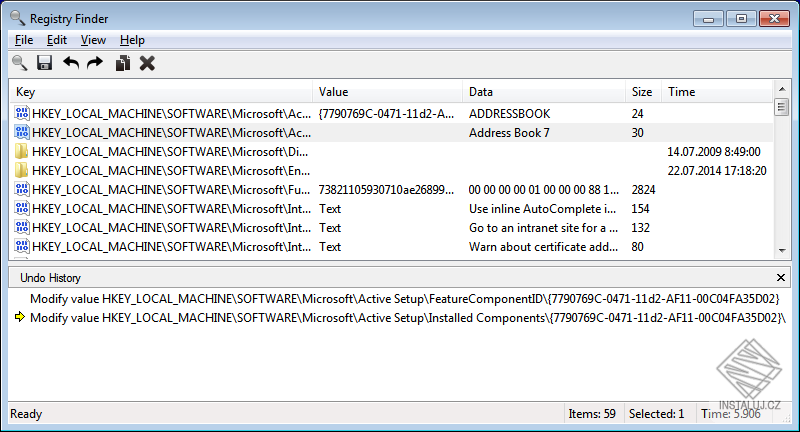800x432 pixels.
Task: Select the ADDRESSBOOK data cell
Action: tap(510, 114)
